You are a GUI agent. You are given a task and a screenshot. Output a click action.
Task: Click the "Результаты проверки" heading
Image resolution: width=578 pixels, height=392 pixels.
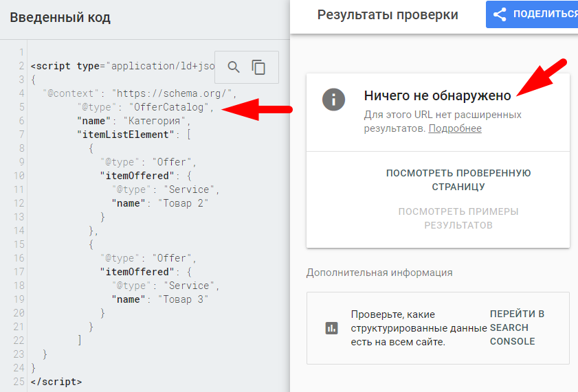point(388,14)
